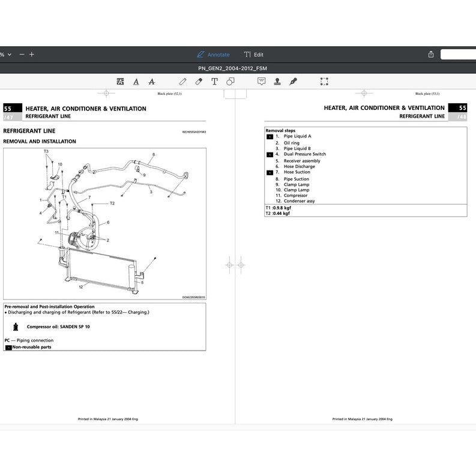Select the shapes tool
The height and width of the screenshot is (476, 476).
click(x=230, y=82)
